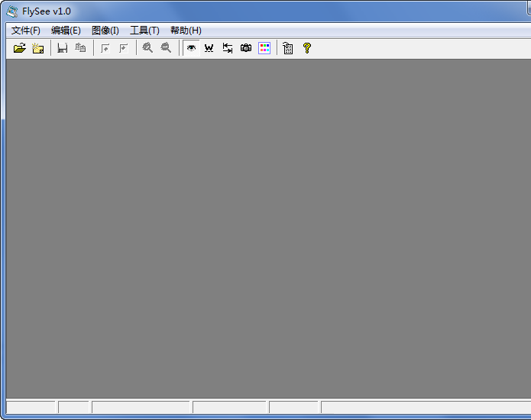Click the copy icon in toolbar

[80, 48]
